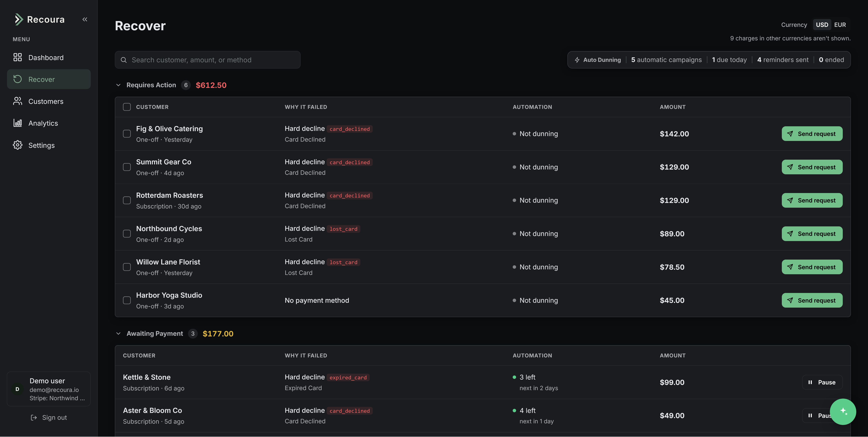Click 'No payment method' in Harbor Yoga row
Viewport: 868px width, 437px height.
point(317,300)
